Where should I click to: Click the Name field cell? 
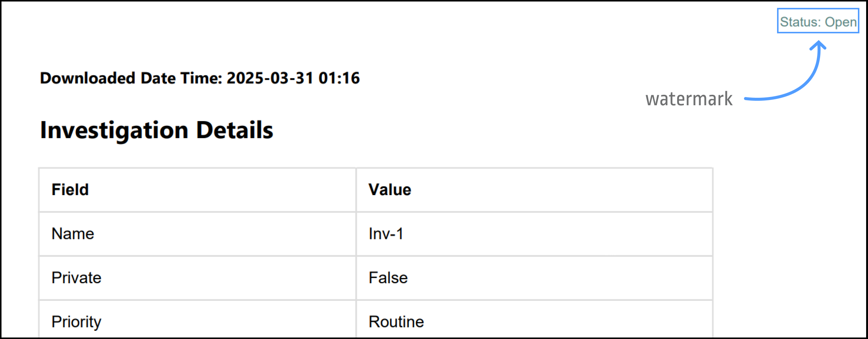coord(73,234)
